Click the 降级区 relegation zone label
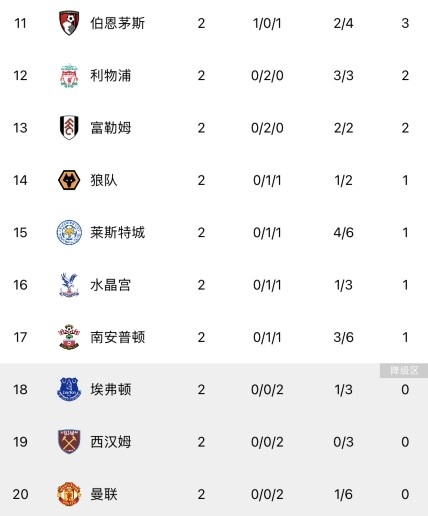428x516 pixels. click(x=404, y=371)
